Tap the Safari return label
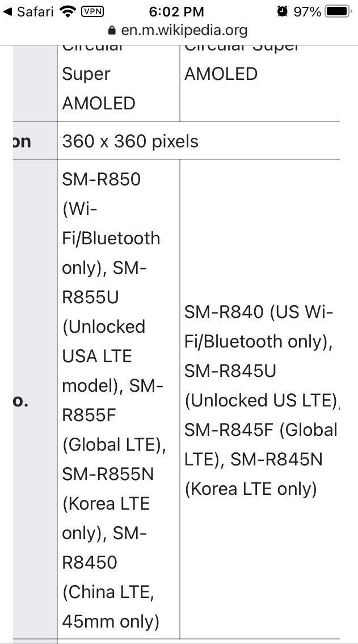 pos(35,11)
